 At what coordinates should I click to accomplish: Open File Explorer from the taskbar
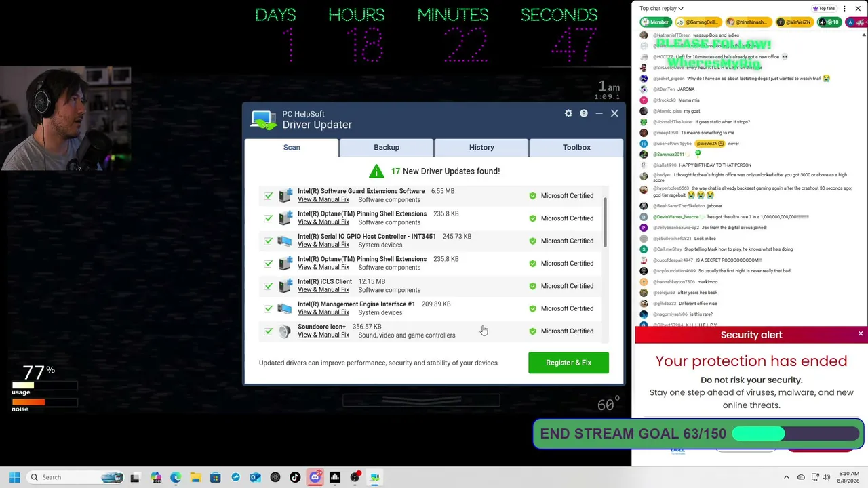click(x=195, y=477)
